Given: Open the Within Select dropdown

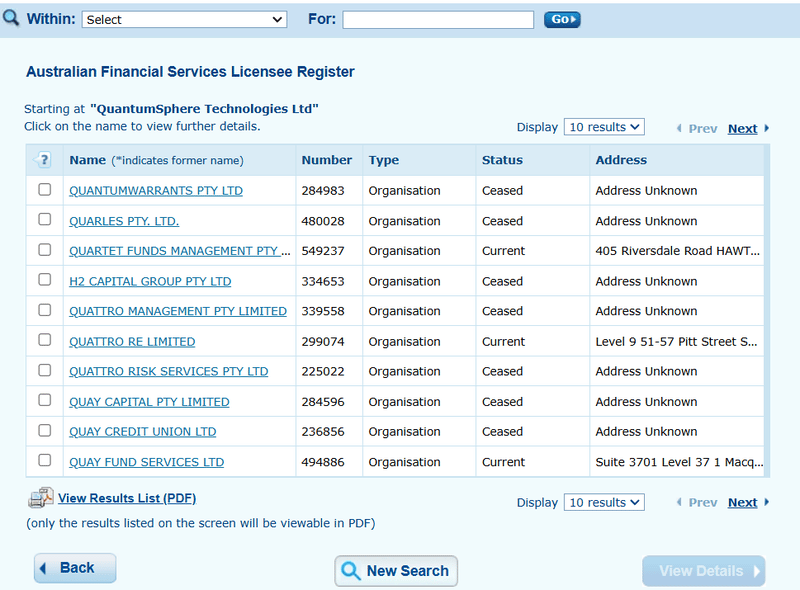Looking at the screenshot, I should pyautogui.click(x=184, y=19).
